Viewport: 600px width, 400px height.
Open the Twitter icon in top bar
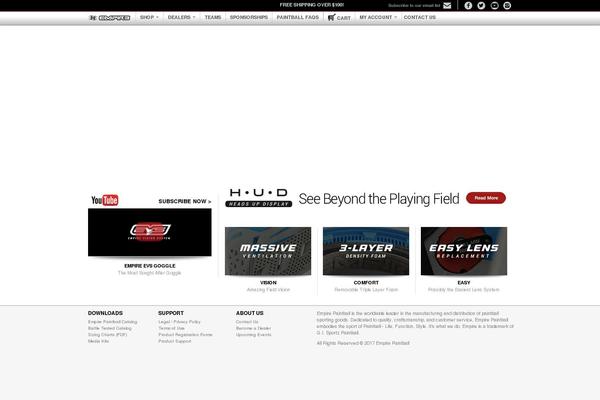[x=481, y=5]
